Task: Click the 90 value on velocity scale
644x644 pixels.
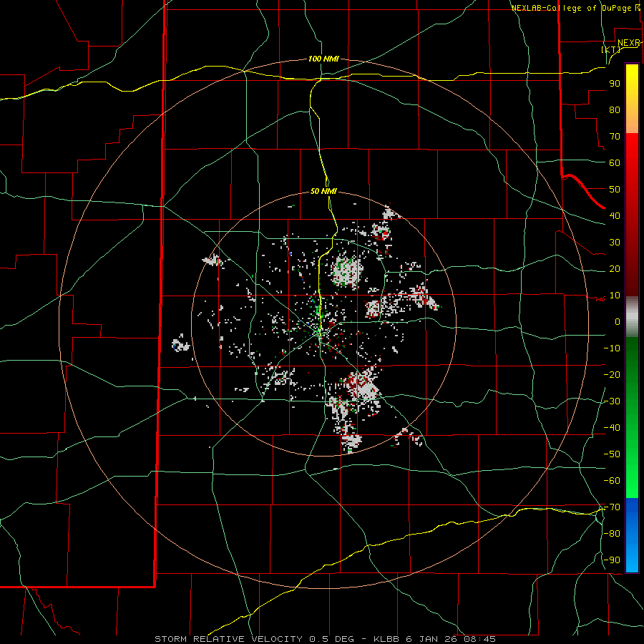Action: [x=615, y=84]
